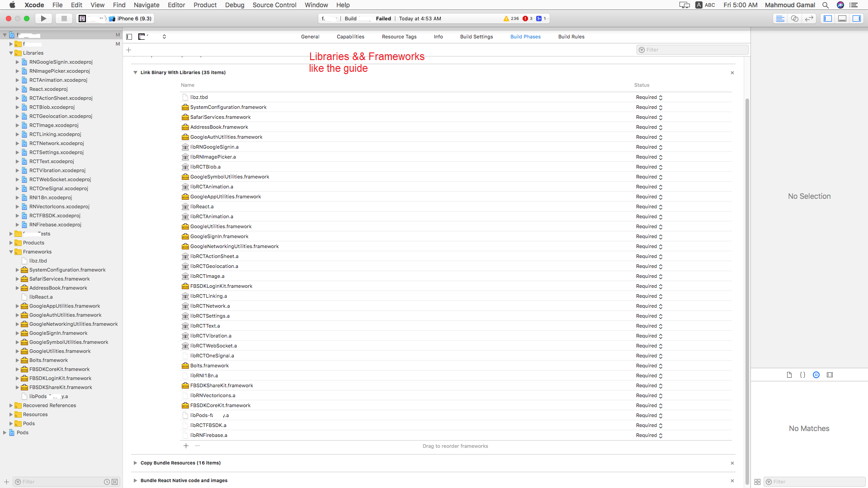Hide the jump bar related items icon in editor
The image size is (868, 488).
tap(129, 37)
